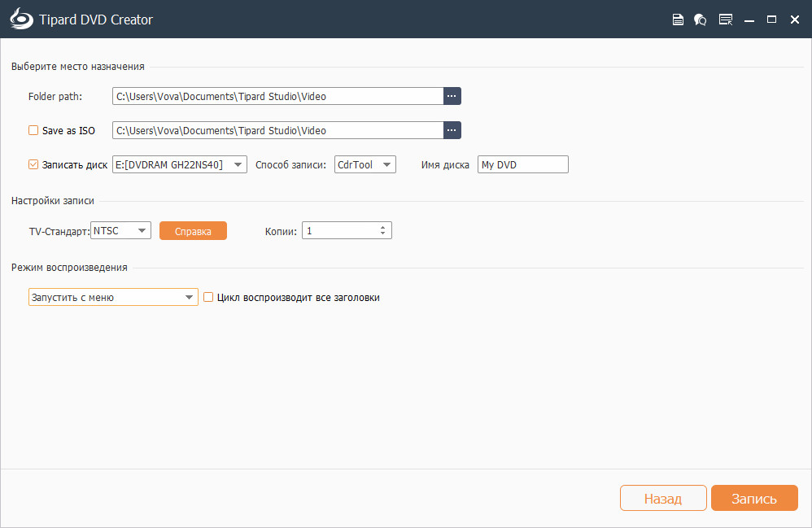812x528 pixels.
Task: Click the Tipard DVD Creator logo icon
Action: click(x=21, y=19)
